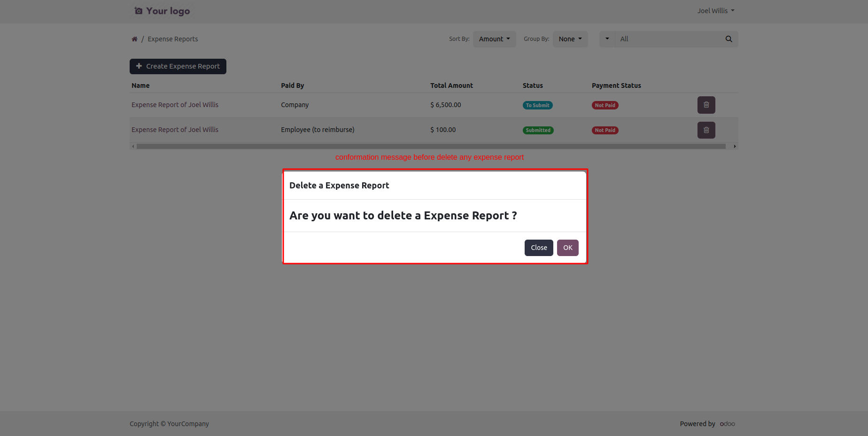This screenshot has width=868, height=436.
Task: Click the Name column header
Action: pyautogui.click(x=140, y=86)
